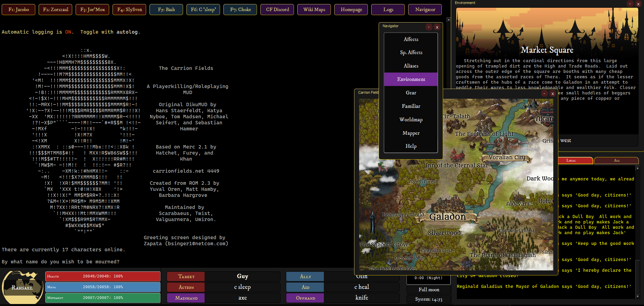Activate the F7: Choke button
This screenshot has width=644, height=306.
240,9
